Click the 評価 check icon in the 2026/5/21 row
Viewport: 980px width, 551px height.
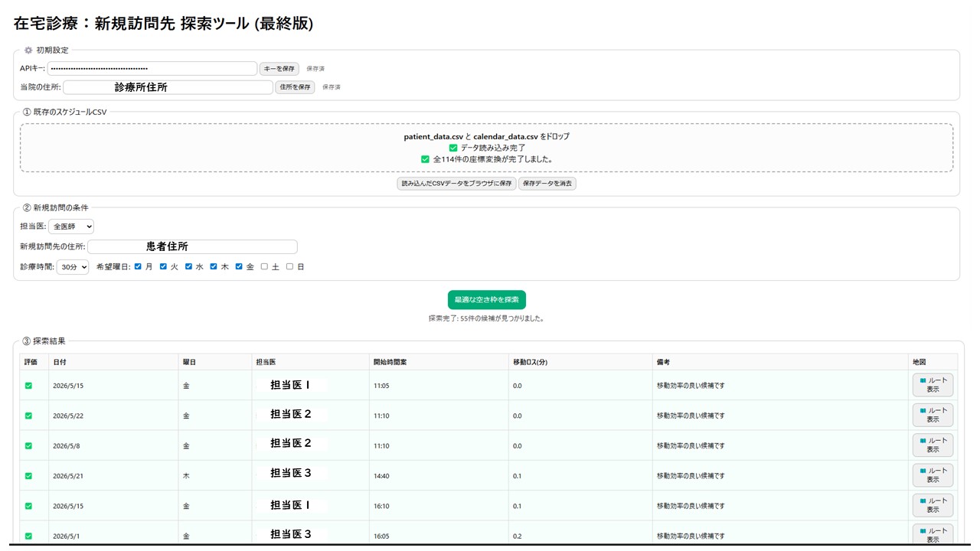tap(29, 476)
